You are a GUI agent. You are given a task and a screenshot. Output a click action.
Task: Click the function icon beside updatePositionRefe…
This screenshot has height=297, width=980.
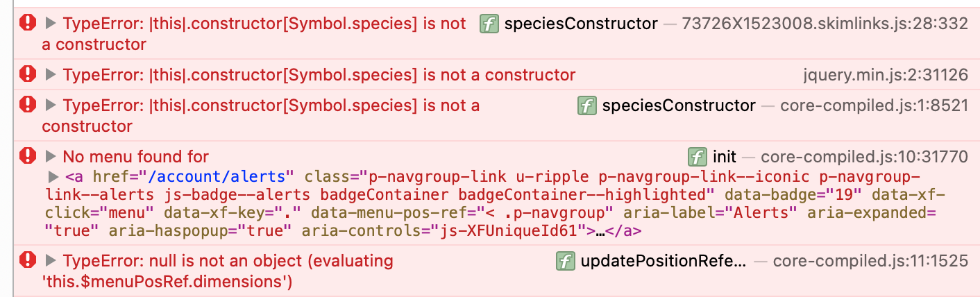(x=566, y=261)
